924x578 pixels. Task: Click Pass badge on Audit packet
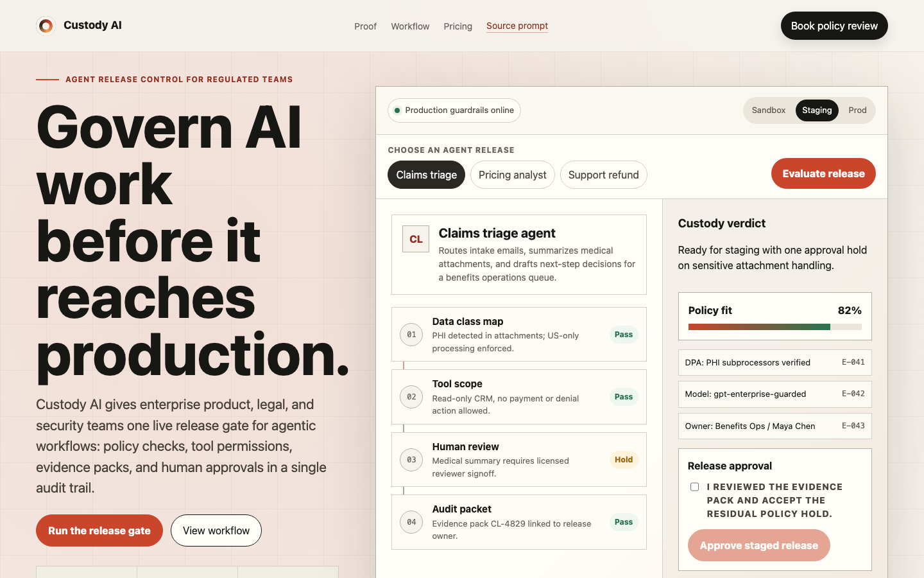click(x=624, y=522)
